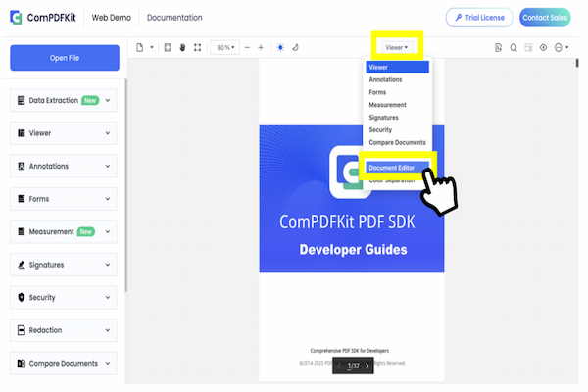Viewport: 588px width, 392px height.
Task: Click the document vertical scrollbar thumb
Action: 577,63
